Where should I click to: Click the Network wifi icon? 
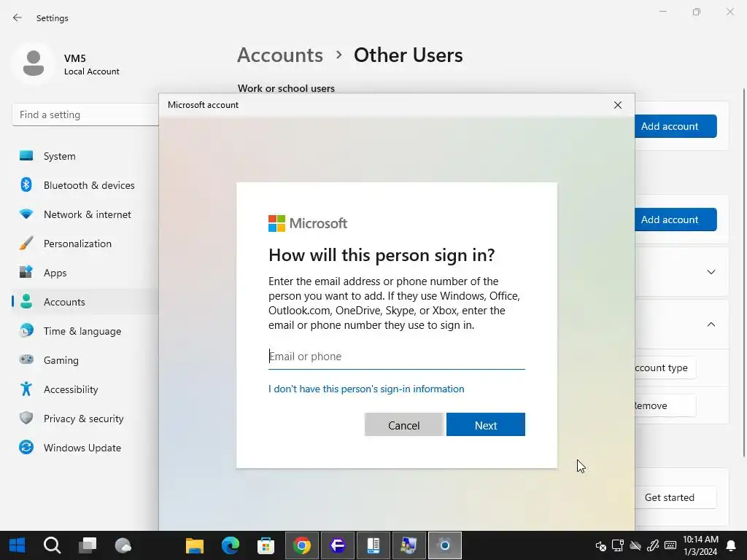(x=26, y=214)
